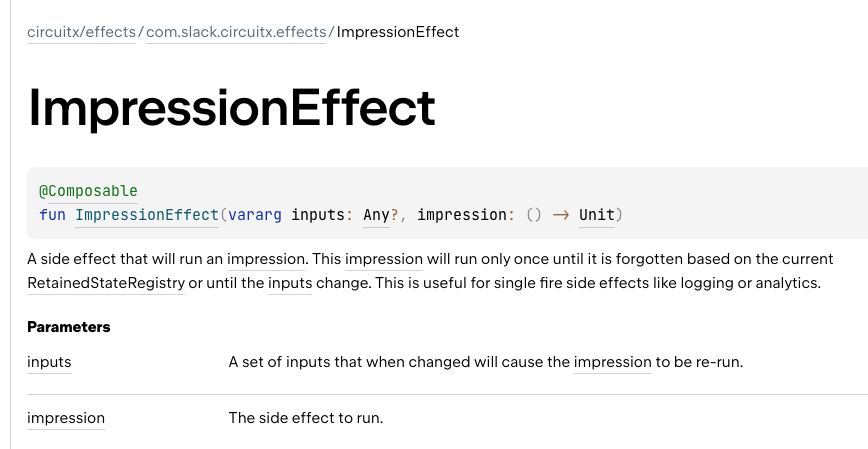Open the circuitx/effects breadcrumb link
The width and height of the screenshot is (868, 449).
pyautogui.click(x=81, y=32)
